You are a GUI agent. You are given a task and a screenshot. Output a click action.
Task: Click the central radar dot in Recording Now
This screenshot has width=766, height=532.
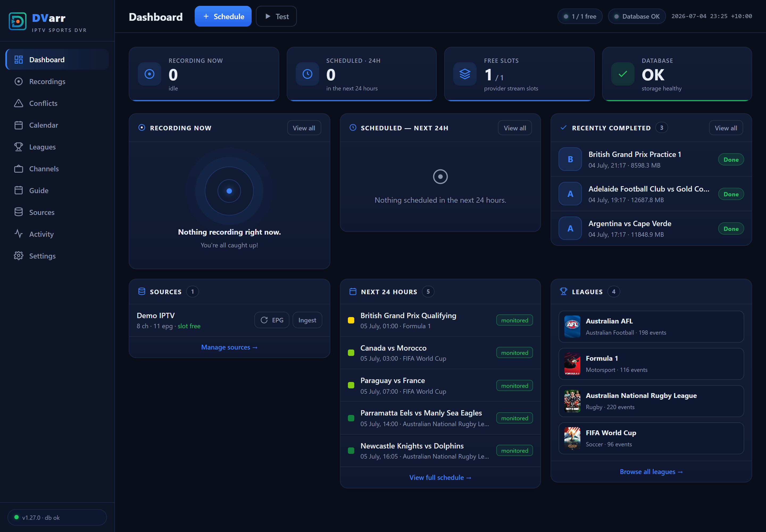(x=229, y=191)
